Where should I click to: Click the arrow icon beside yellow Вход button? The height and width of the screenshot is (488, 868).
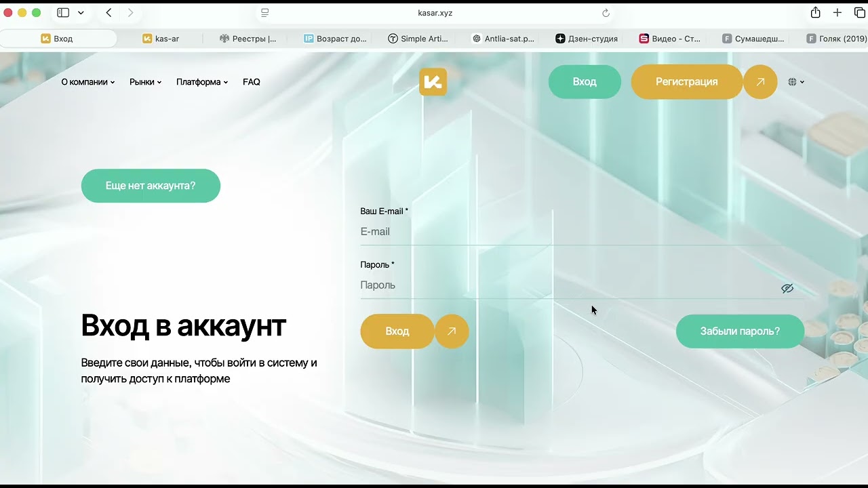coord(452,331)
